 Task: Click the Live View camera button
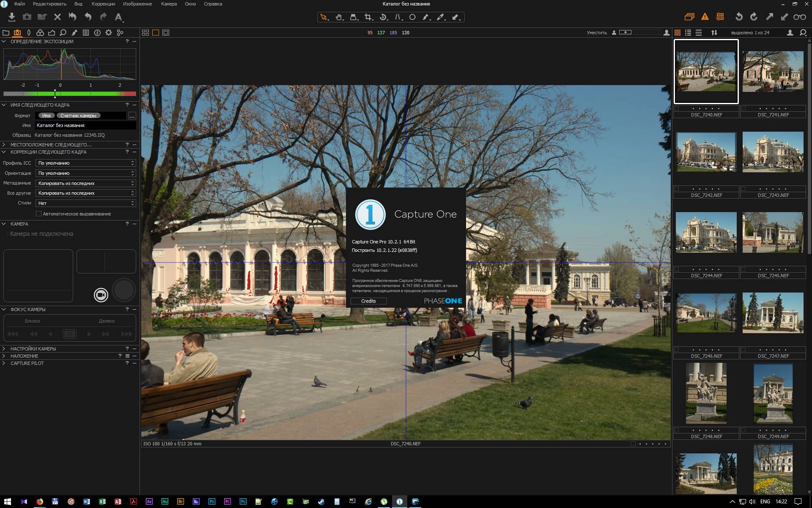[101, 295]
